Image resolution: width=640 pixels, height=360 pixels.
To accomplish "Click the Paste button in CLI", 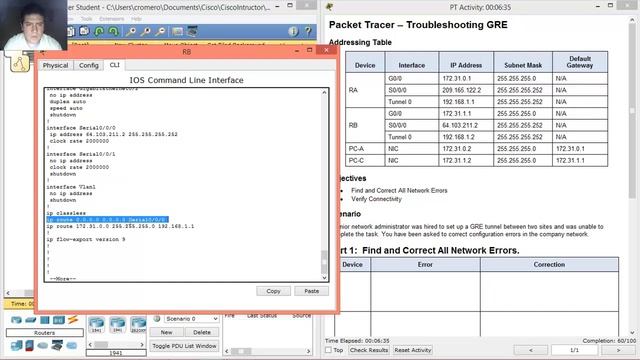I will point(311,291).
